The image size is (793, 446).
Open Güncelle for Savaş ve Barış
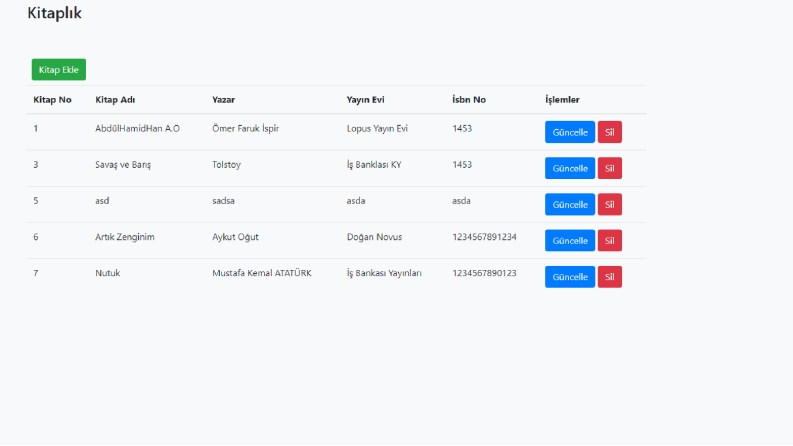click(x=570, y=168)
